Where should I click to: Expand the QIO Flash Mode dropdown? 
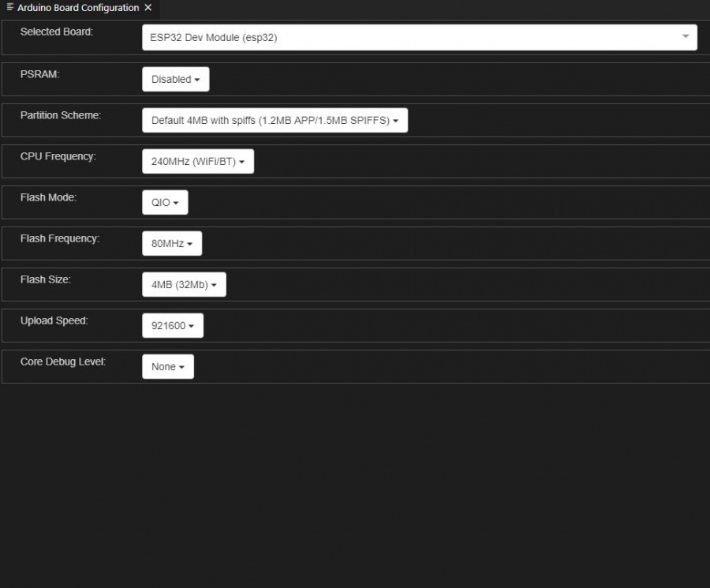pos(165,202)
